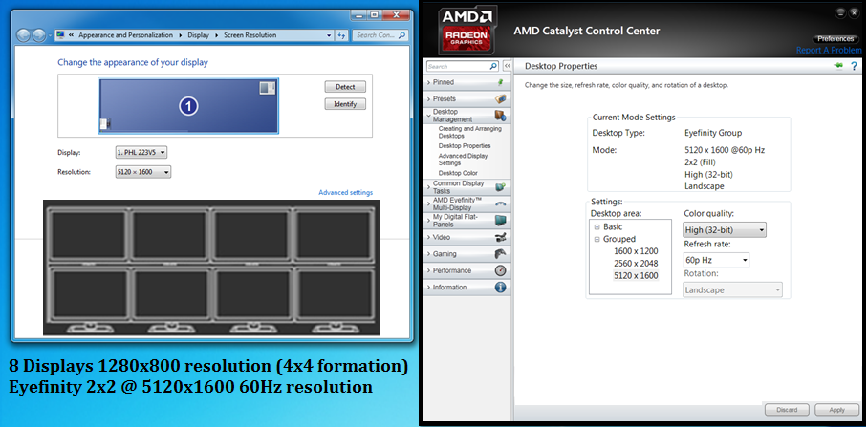Select display 1 monitor preview
Viewport: 868px width, 428px height.
(x=188, y=106)
